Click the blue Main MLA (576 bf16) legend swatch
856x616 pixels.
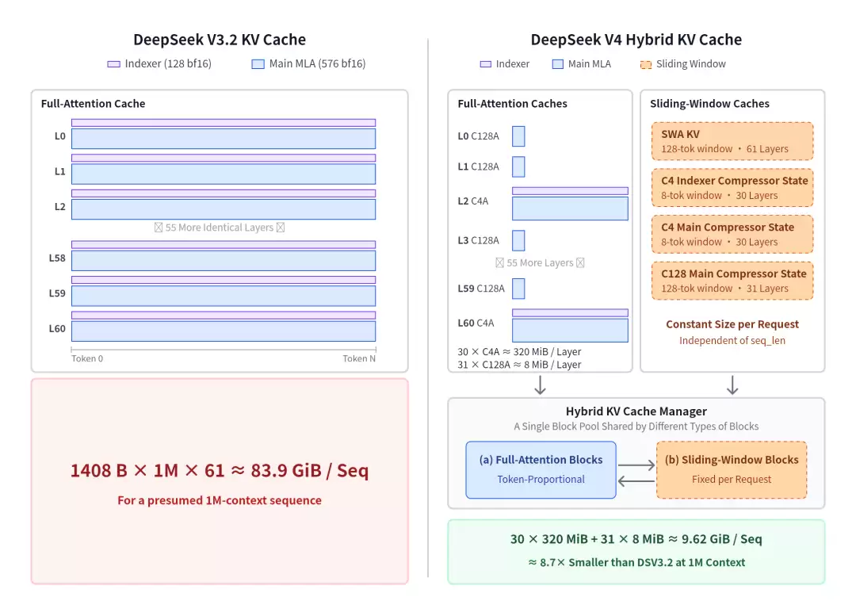click(258, 64)
